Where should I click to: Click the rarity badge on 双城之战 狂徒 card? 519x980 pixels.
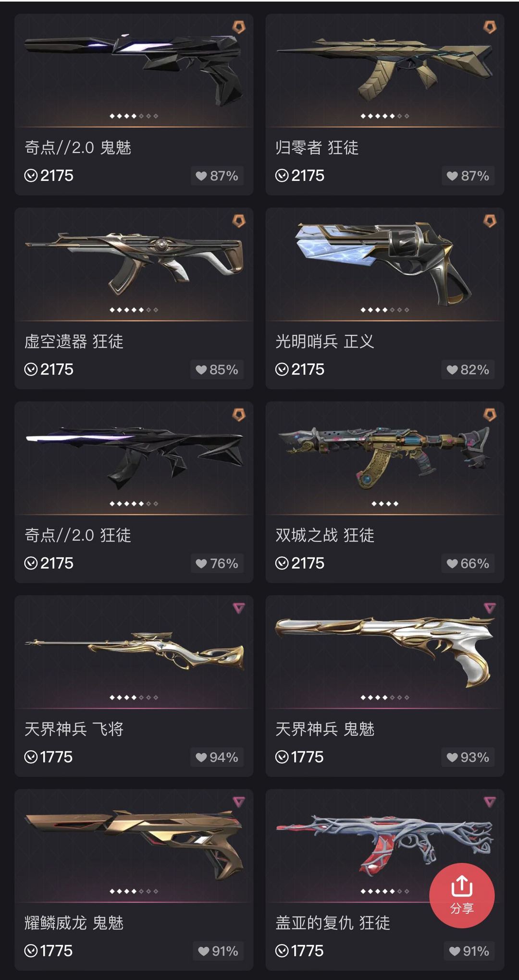(490, 414)
